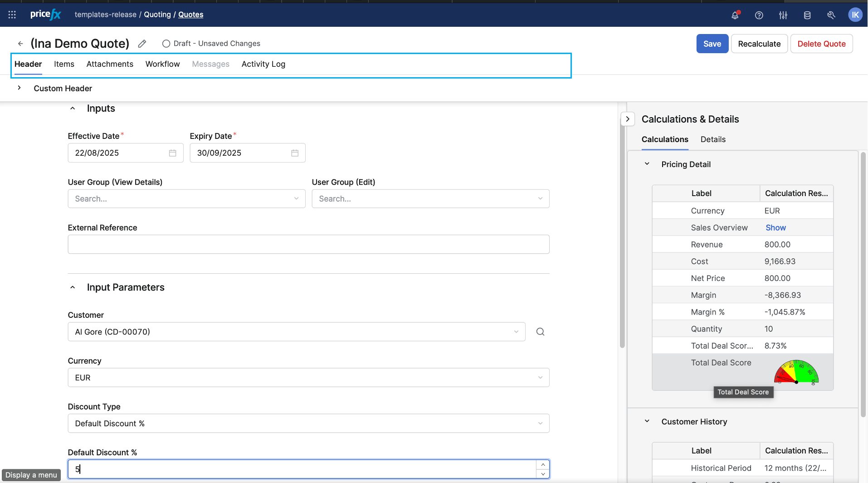Open the notifications bell

(x=735, y=15)
